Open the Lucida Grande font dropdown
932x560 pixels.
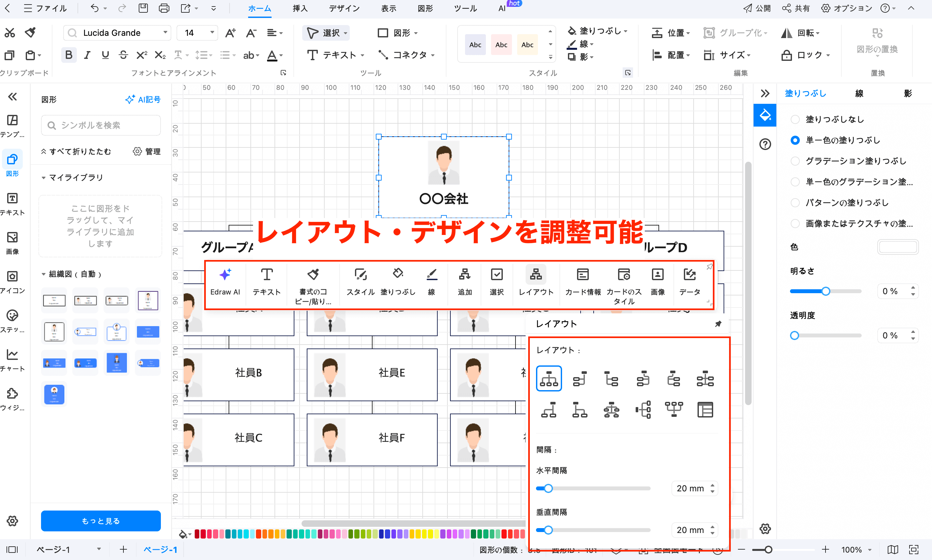point(165,33)
